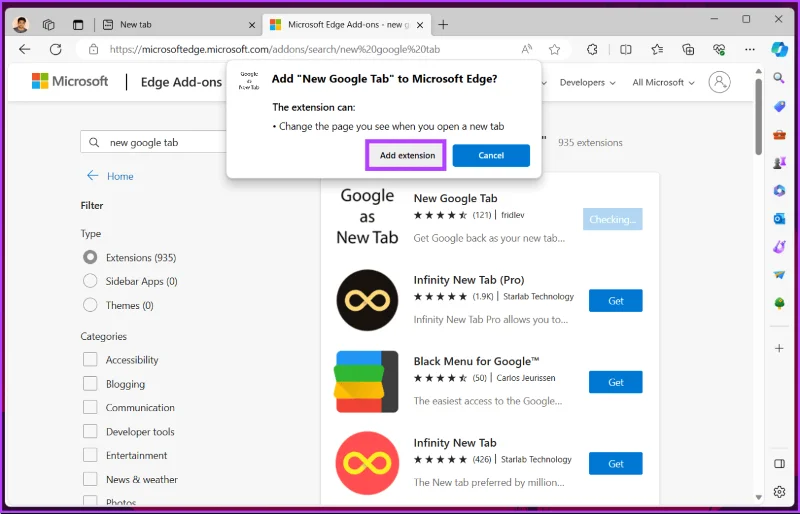This screenshot has height=514, width=800.
Task: Open the Split screen icon
Action: (x=626, y=50)
